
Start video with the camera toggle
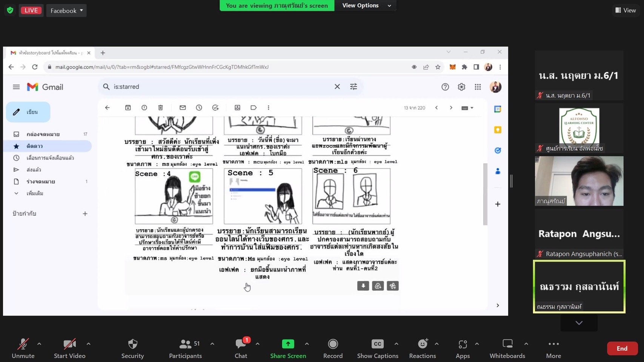[x=69, y=344]
